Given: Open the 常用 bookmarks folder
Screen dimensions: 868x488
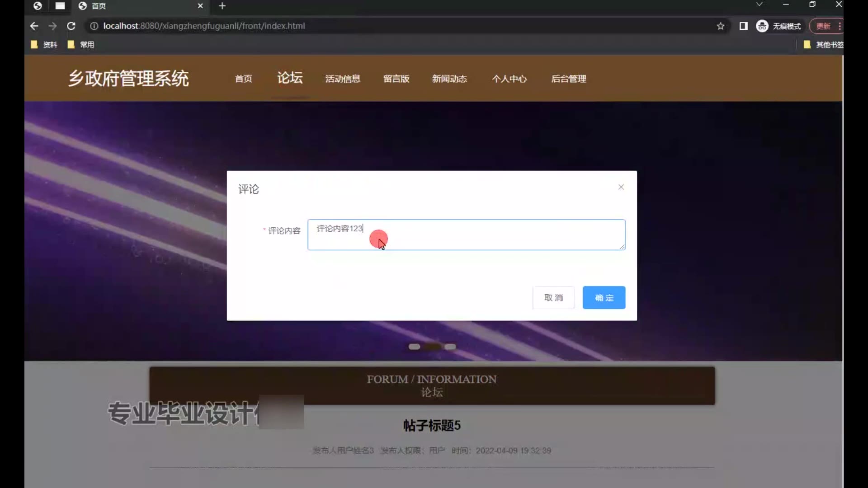Looking at the screenshot, I should click(81, 45).
